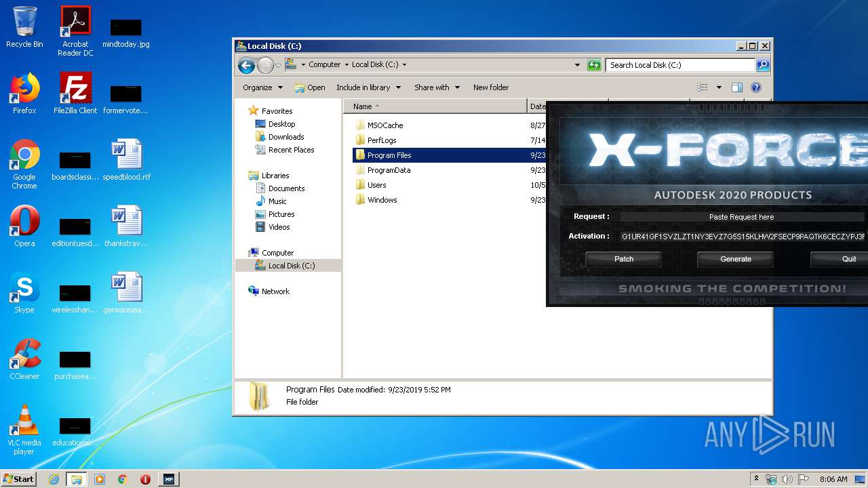The image size is (868, 488).
Task: Open Internet Explorer from taskbar
Action: [54, 479]
